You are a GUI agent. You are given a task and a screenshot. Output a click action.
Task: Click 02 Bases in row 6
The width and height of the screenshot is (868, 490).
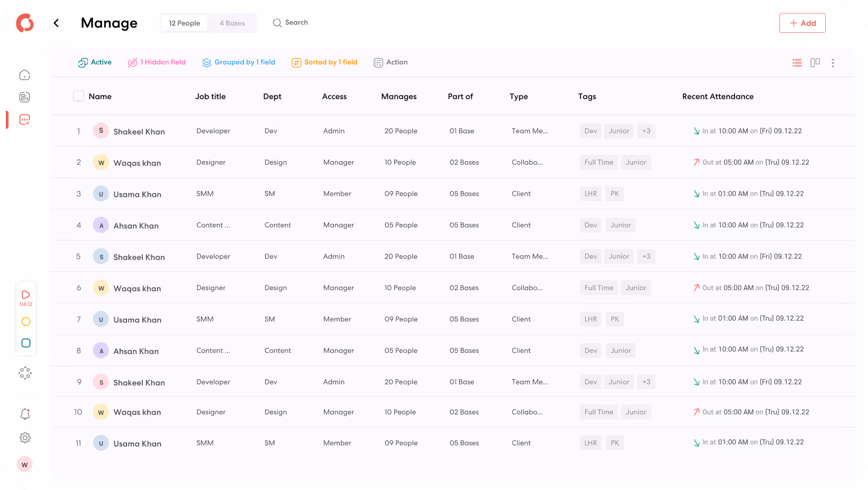464,288
